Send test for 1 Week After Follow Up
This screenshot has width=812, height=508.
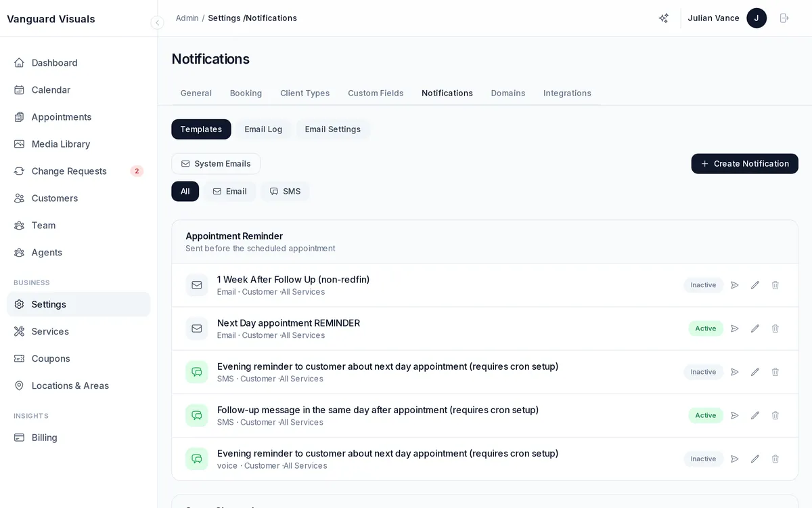pyautogui.click(x=735, y=285)
